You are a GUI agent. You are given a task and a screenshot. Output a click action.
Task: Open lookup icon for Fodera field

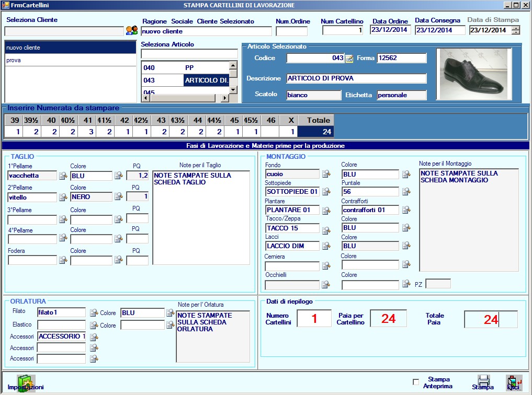pyautogui.click(x=63, y=260)
